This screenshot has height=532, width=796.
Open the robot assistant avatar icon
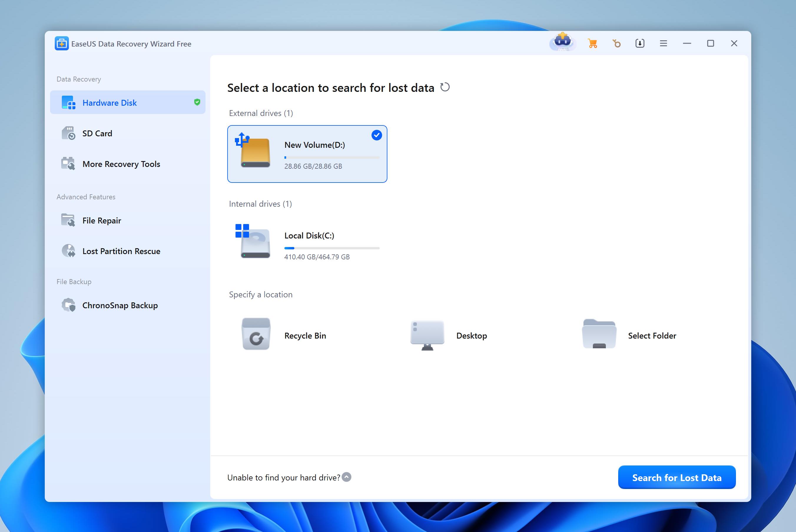point(563,42)
